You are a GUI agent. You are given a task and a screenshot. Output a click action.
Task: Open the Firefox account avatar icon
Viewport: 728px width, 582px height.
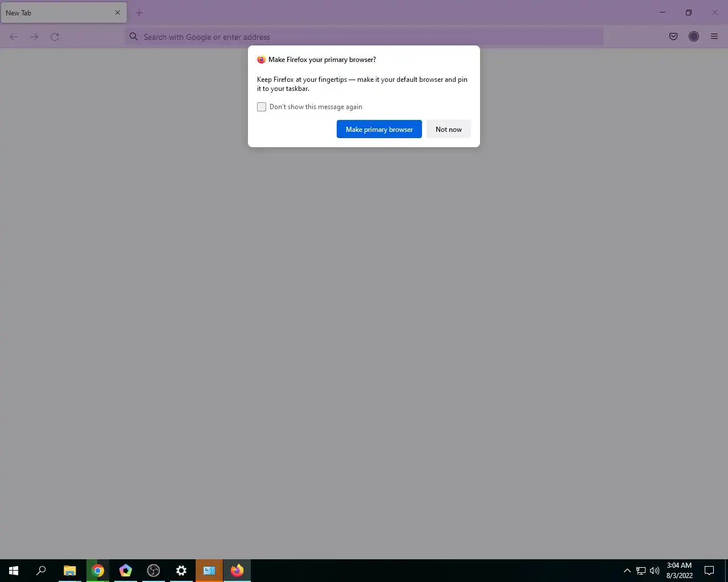(694, 36)
